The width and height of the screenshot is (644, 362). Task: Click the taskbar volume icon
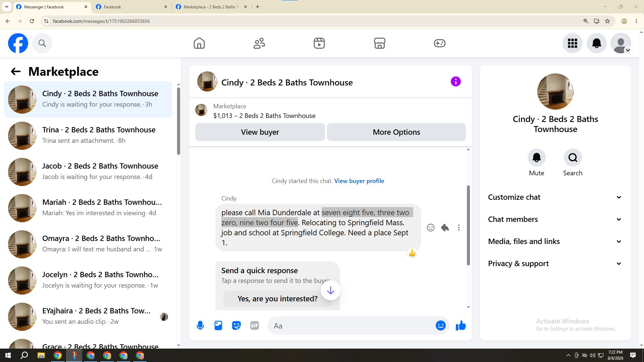(x=593, y=355)
